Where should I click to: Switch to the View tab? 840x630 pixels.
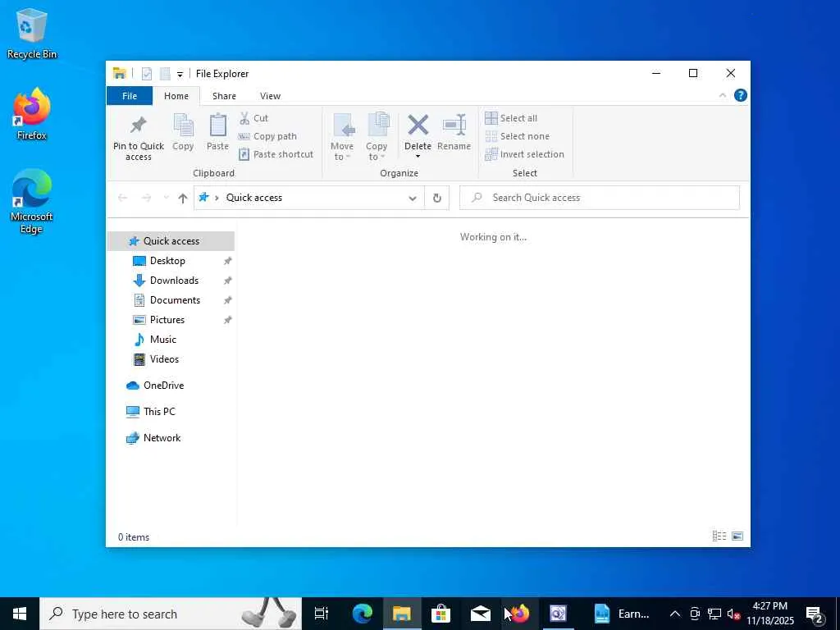270,96
